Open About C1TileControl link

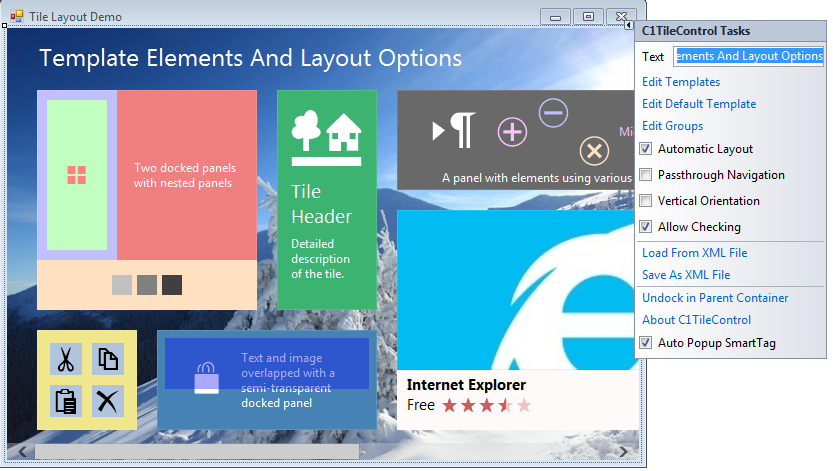[x=696, y=320]
